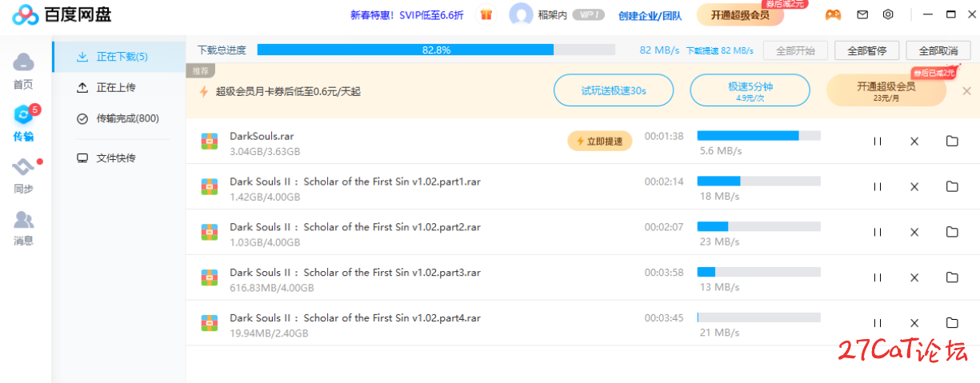The height and width of the screenshot is (383, 980).
Task: Open folder for part1.rar
Action: 952,186
